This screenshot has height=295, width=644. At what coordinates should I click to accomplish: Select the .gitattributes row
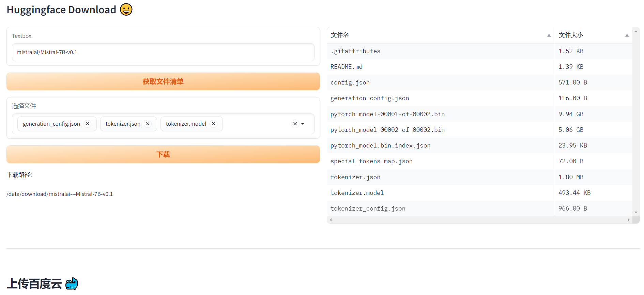441,51
